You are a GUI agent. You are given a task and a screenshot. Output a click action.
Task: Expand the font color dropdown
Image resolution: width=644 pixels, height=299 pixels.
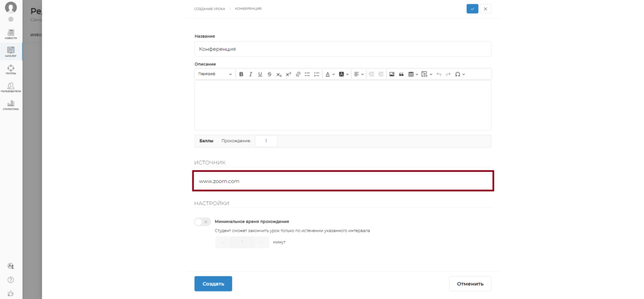(330, 74)
